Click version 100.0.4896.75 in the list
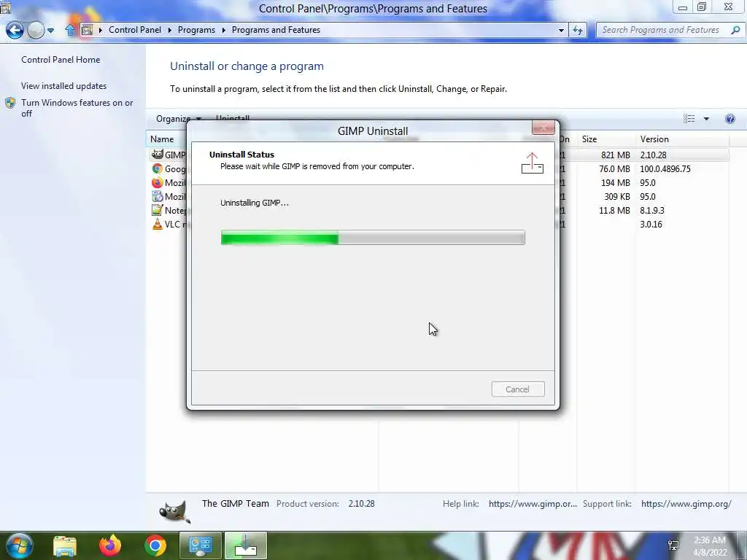This screenshot has height=560, width=747. pyautogui.click(x=665, y=168)
